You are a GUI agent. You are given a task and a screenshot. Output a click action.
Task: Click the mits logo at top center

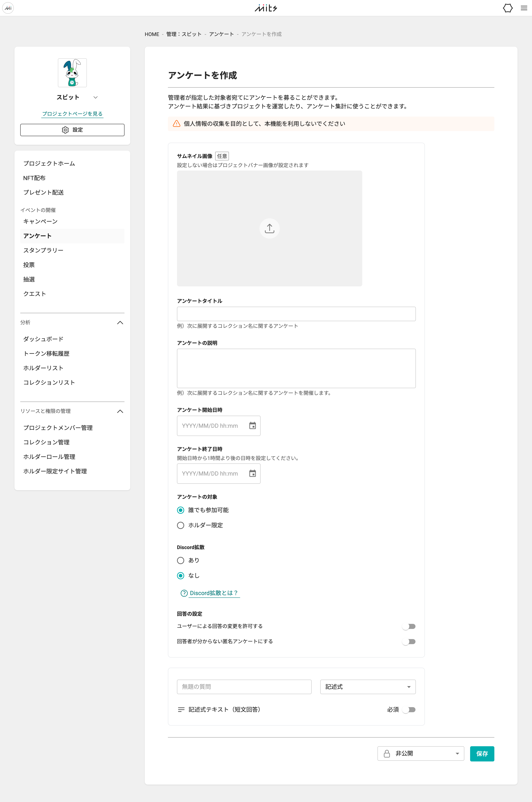pos(266,8)
